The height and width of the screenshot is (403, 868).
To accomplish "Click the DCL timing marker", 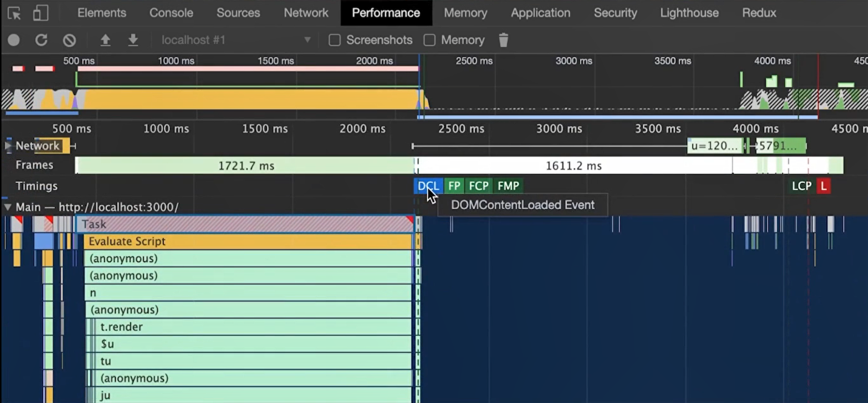I will pyautogui.click(x=428, y=186).
